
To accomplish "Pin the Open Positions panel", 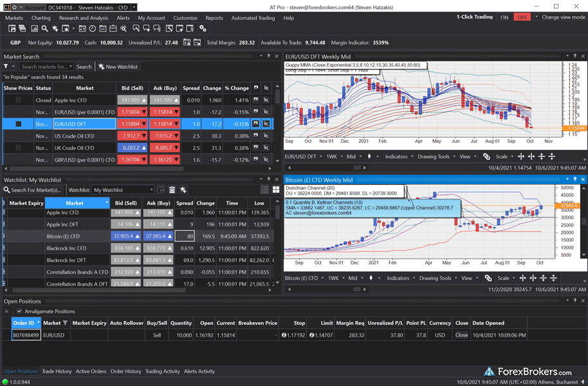I will click(575, 301).
